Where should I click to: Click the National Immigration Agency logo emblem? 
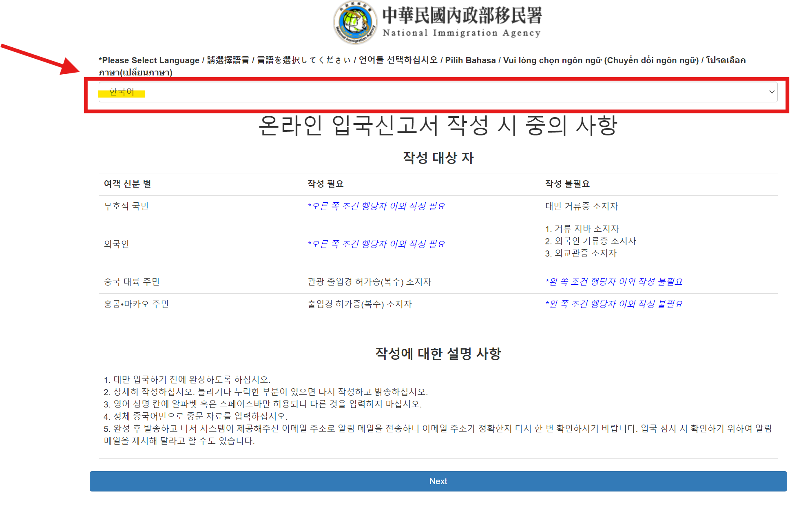(355, 22)
